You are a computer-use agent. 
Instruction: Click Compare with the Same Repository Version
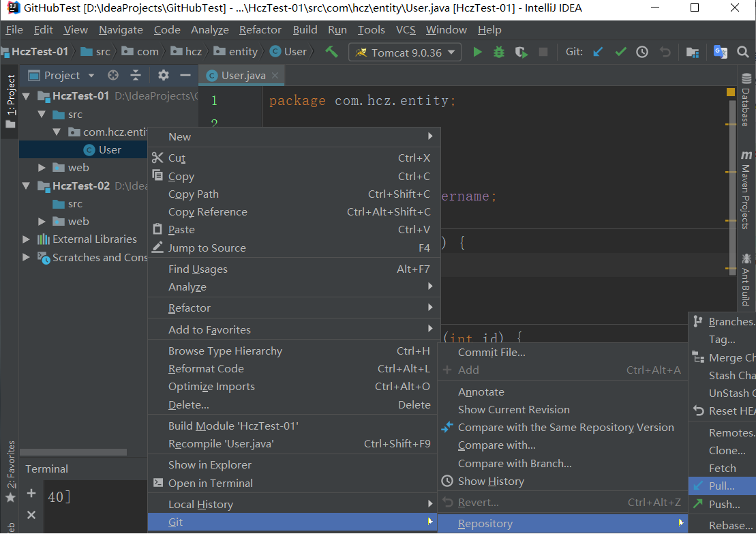tap(562, 428)
